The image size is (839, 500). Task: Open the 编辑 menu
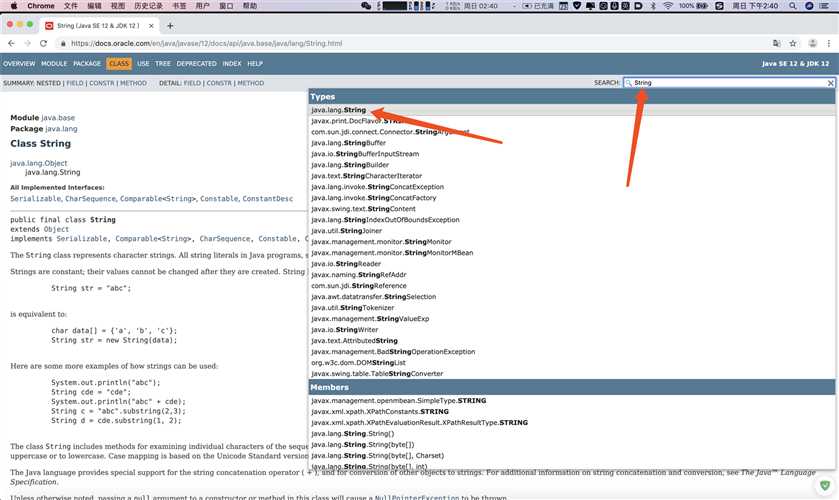[94, 6]
